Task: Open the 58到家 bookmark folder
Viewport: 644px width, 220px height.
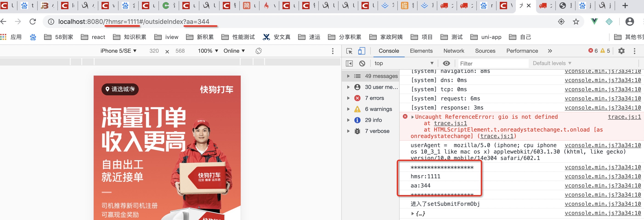Action: [x=59, y=37]
